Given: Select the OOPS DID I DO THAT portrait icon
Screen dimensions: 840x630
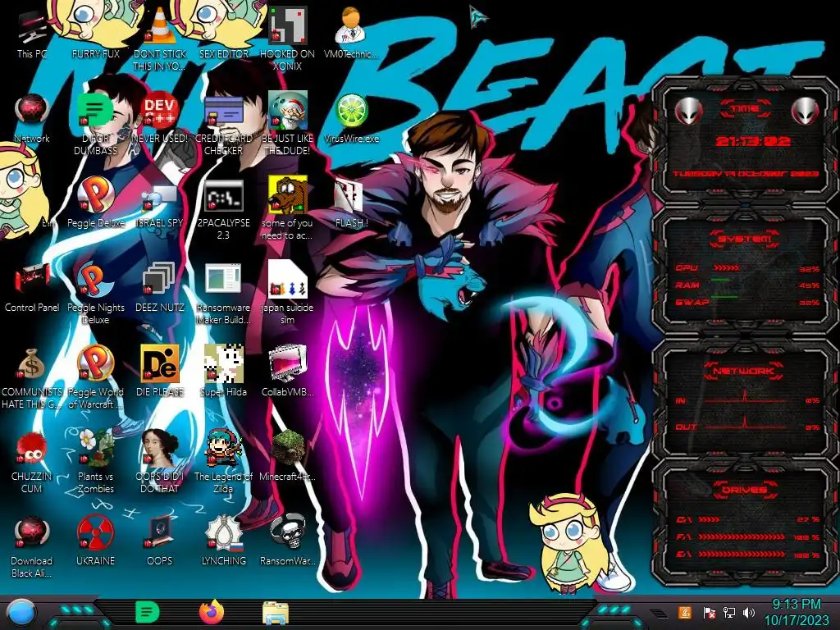Looking at the screenshot, I should tap(159, 448).
